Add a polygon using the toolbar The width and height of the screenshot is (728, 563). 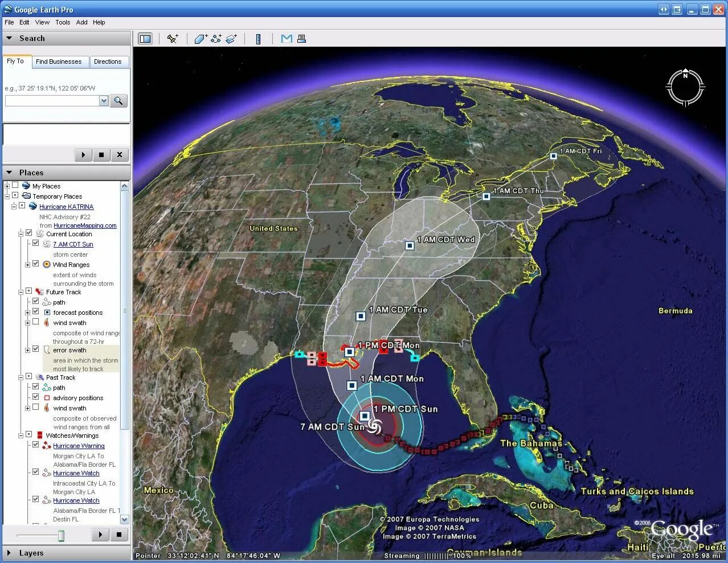click(x=201, y=39)
